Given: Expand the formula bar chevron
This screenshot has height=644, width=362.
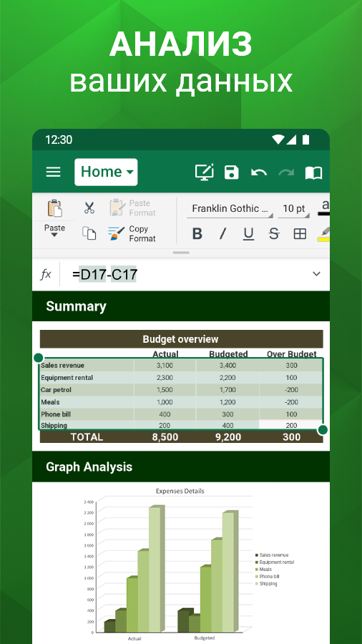Looking at the screenshot, I should click(316, 274).
